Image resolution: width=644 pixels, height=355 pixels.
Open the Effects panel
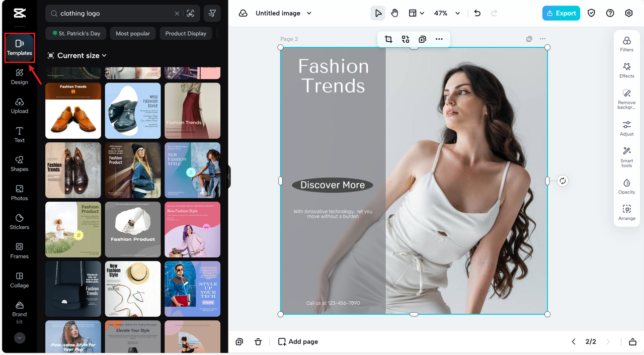point(627,70)
